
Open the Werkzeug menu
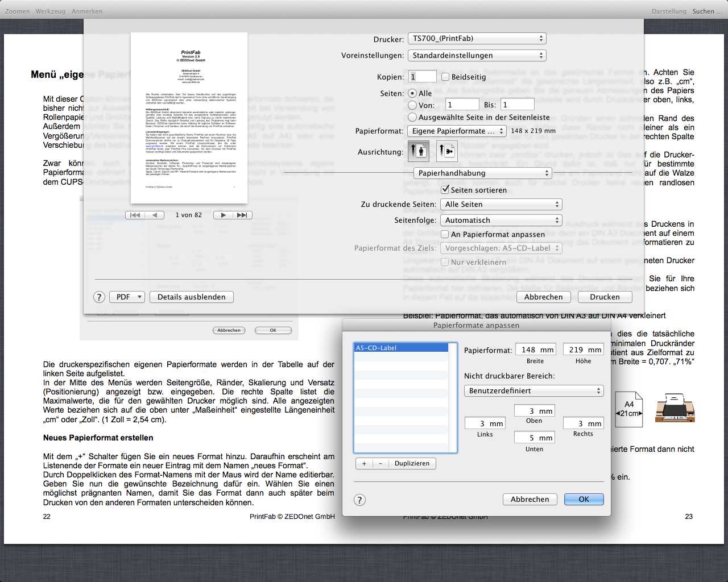50,11
